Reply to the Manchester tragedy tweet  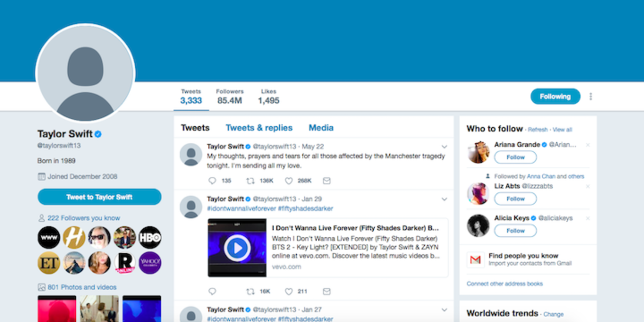(x=212, y=181)
